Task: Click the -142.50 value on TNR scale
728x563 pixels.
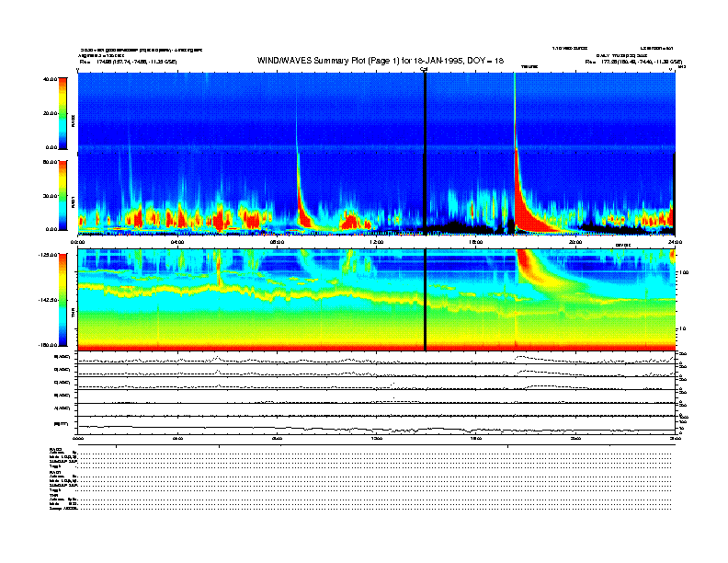Action: [48, 300]
